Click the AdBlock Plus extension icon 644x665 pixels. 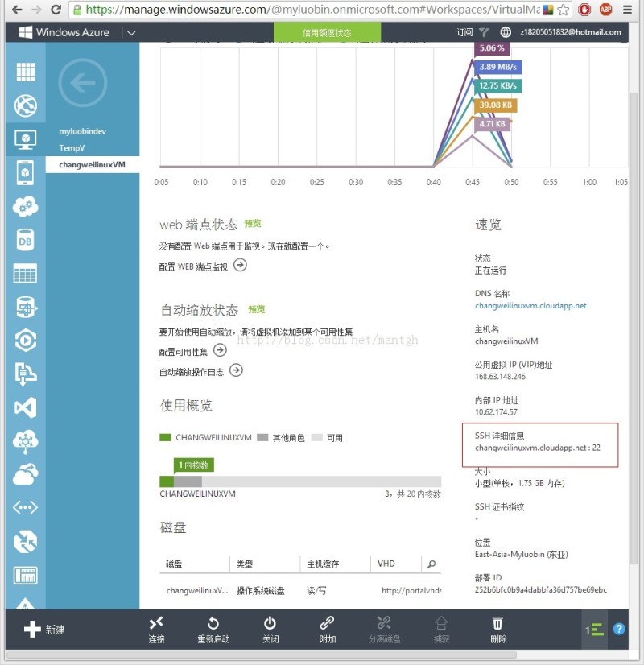pos(606,10)
